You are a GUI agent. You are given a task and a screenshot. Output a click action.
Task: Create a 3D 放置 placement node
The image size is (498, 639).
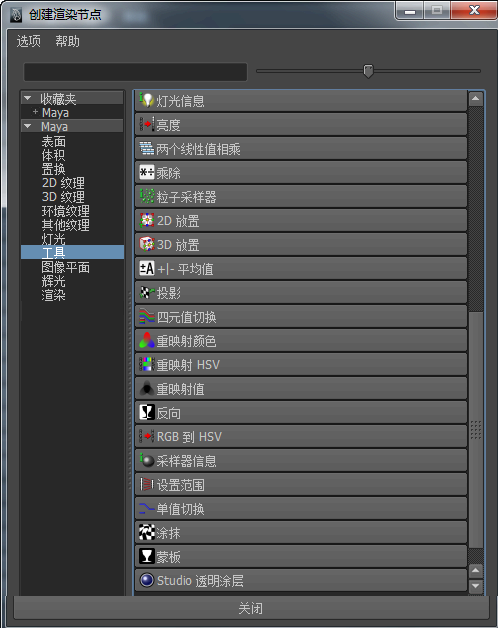click(x=301, y=245)
